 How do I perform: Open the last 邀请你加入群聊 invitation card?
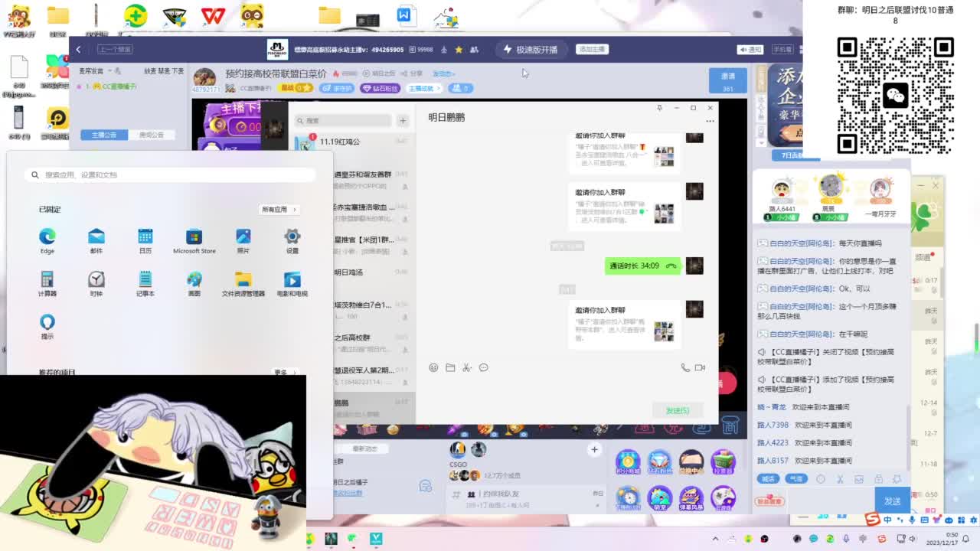[x=625, y=325]
